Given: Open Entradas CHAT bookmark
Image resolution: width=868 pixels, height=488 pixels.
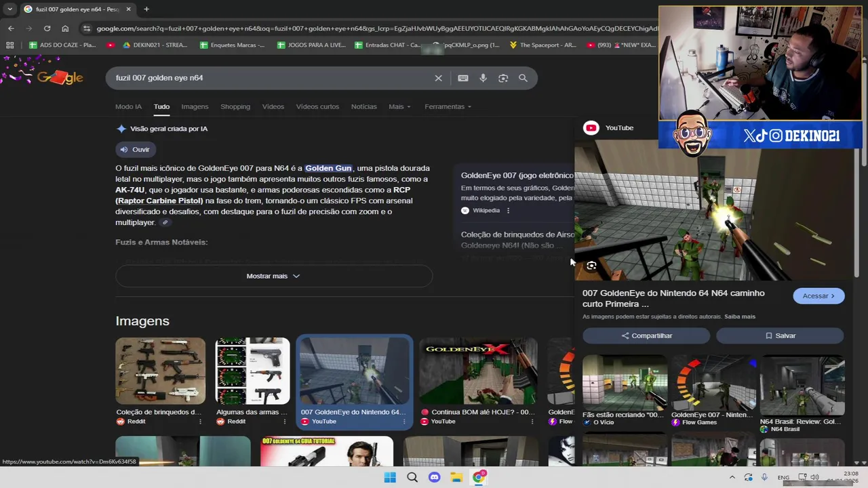Looking at the screenshot, I should 387,45.
